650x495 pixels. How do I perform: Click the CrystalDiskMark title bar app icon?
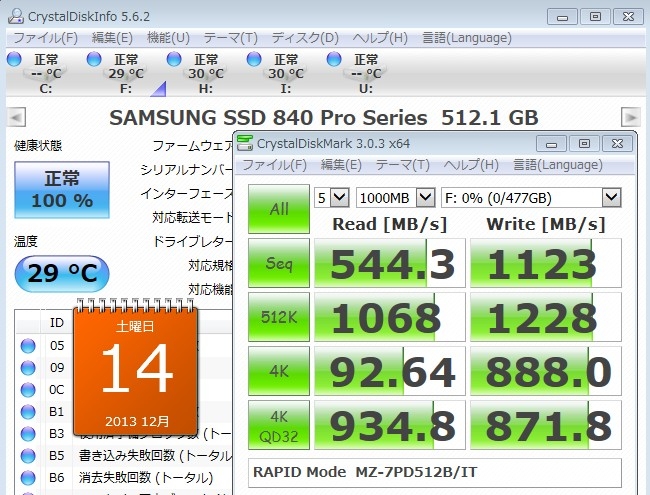(x=245, y=143)
